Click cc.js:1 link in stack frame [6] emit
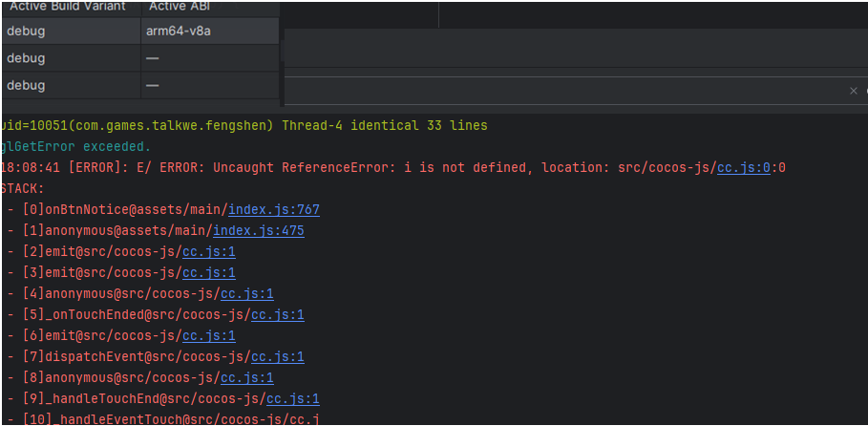The image size is (868, 426). pyautogui.click(x=208, y=335)
